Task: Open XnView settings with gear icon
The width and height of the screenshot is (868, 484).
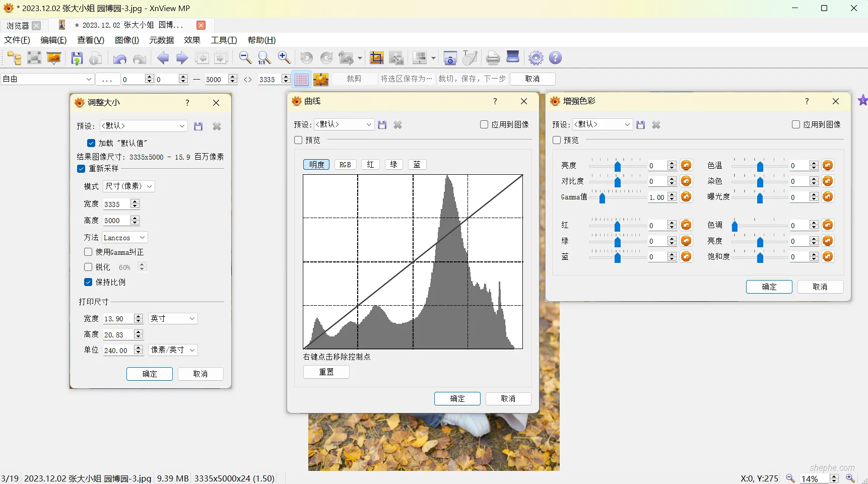Action: click(536, 58)
